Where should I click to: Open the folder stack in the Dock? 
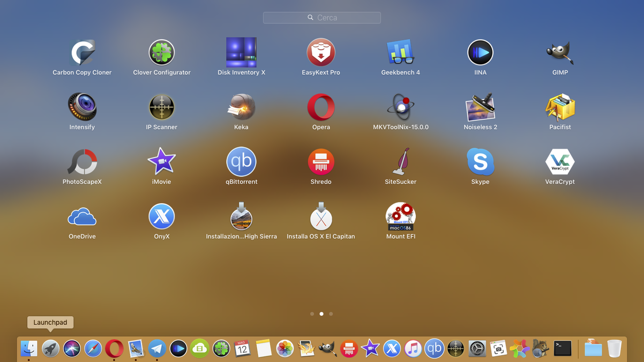pyautogui.click(x=593, y=348)
